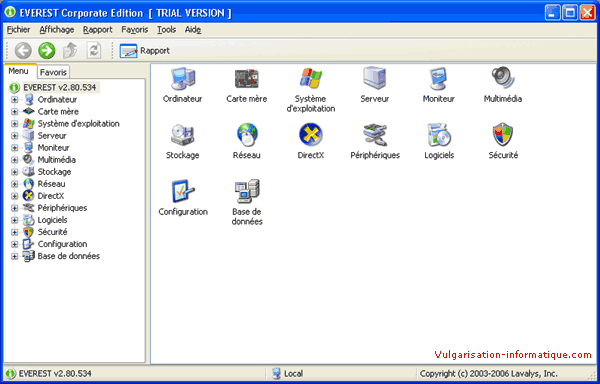Screen dimensions: 600x384
Task: Expand the Logiciels tree node
Action: 15,220
